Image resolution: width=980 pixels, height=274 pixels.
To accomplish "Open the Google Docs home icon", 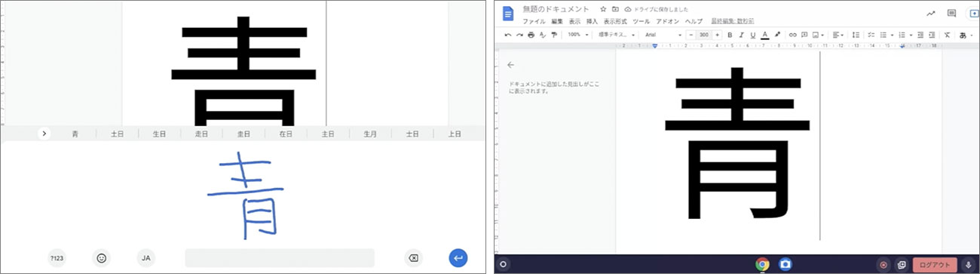I will [x=508, y=14].
